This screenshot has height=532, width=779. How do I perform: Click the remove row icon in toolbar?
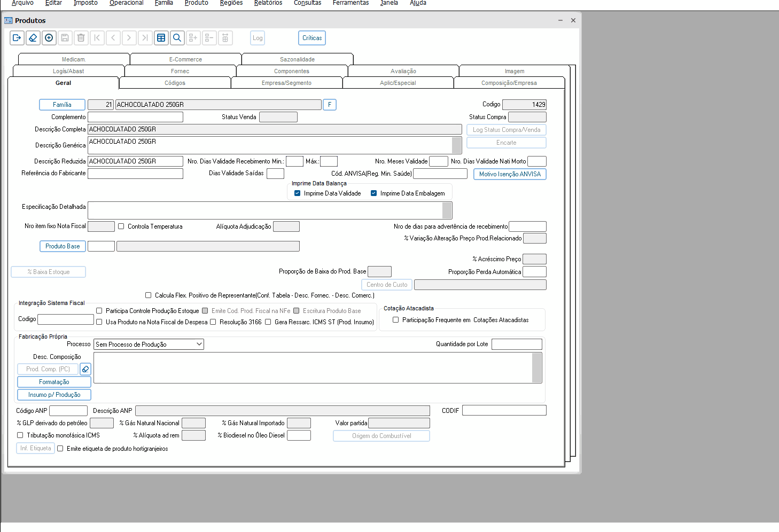click(x=209, y=38)
